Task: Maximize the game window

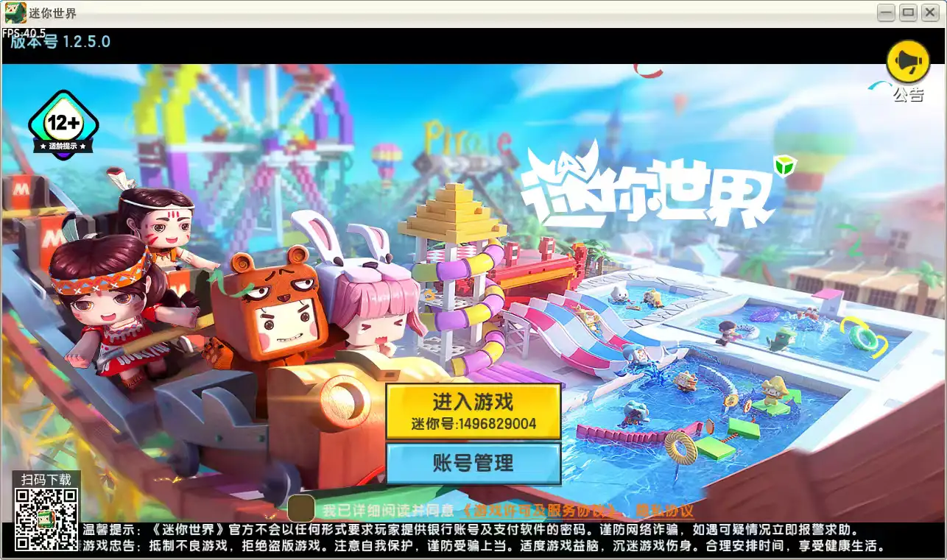Action: pyautogui.click(x=908, y=13)
